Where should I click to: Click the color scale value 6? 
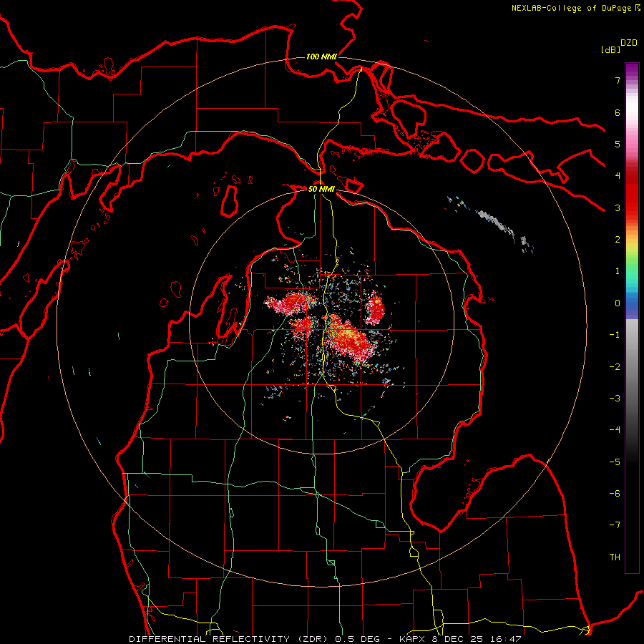[618, 112]
